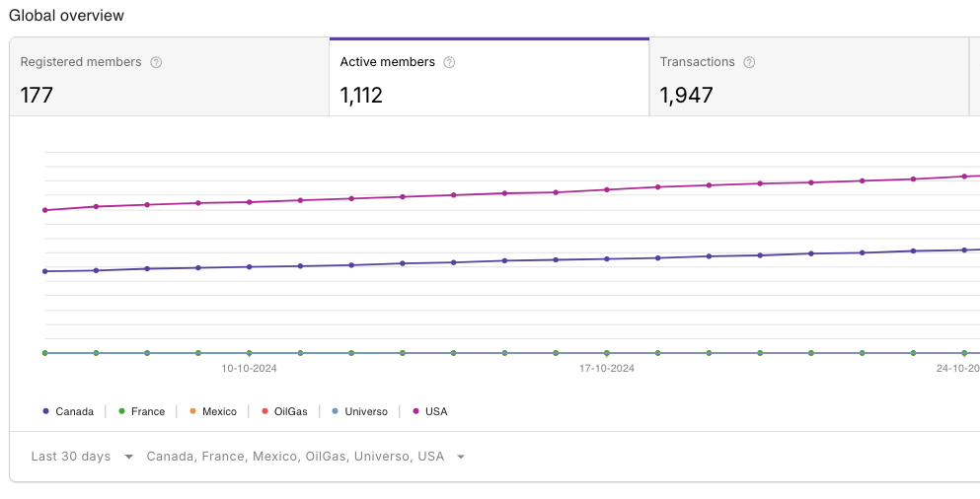
Task: Click the first USA data point
Action: [x=44, y=210]
